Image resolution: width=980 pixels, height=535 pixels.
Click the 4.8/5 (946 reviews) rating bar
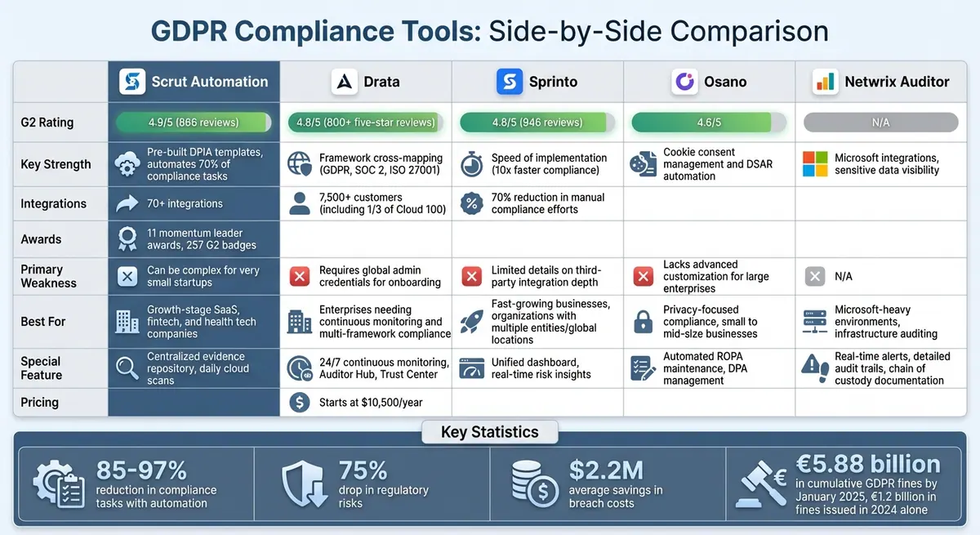point(537,123)
